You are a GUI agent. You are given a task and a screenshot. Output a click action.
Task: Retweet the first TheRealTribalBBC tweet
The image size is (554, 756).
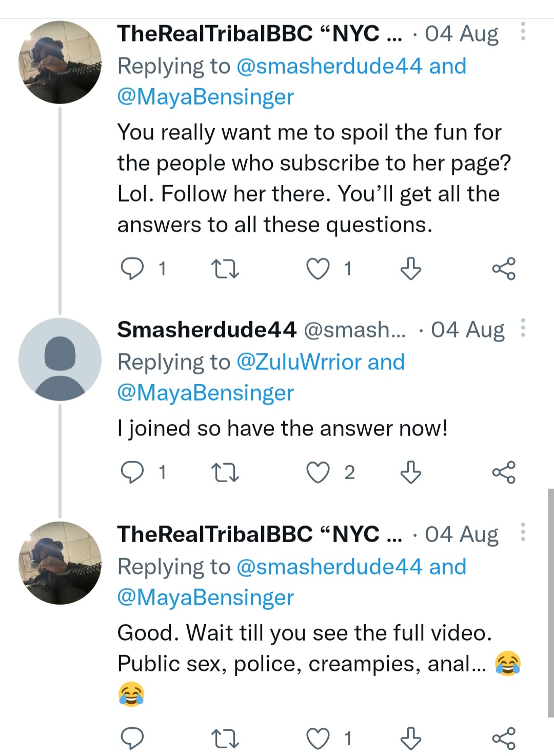(225, 268)
